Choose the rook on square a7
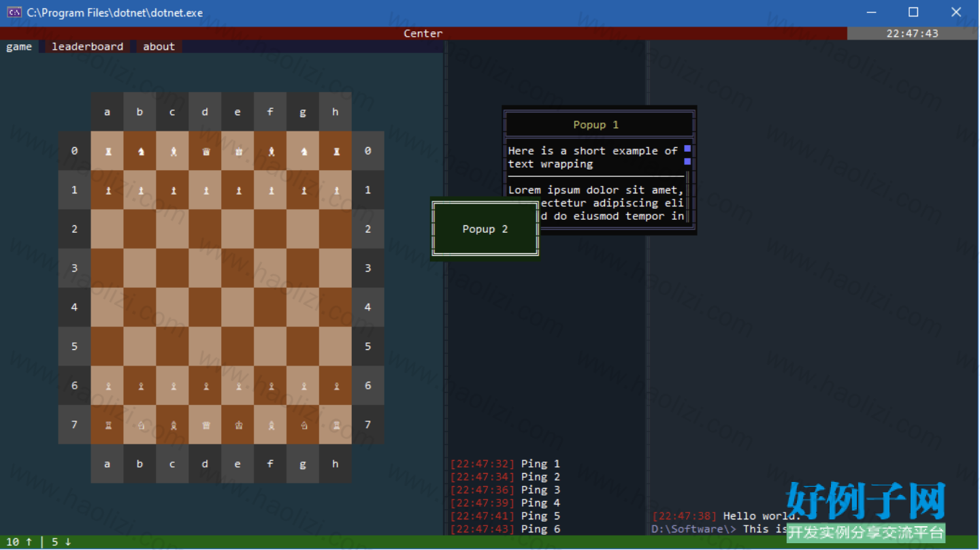 coord(108,425)
